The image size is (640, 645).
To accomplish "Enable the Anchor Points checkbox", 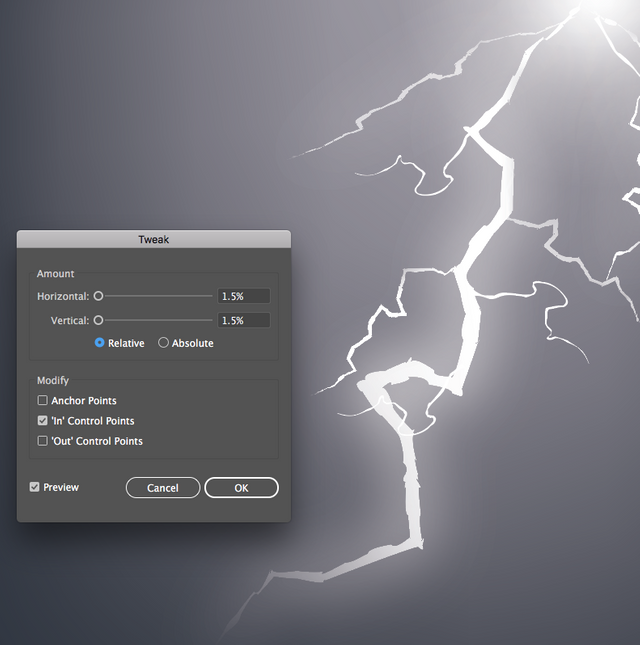I will (42, 400).
